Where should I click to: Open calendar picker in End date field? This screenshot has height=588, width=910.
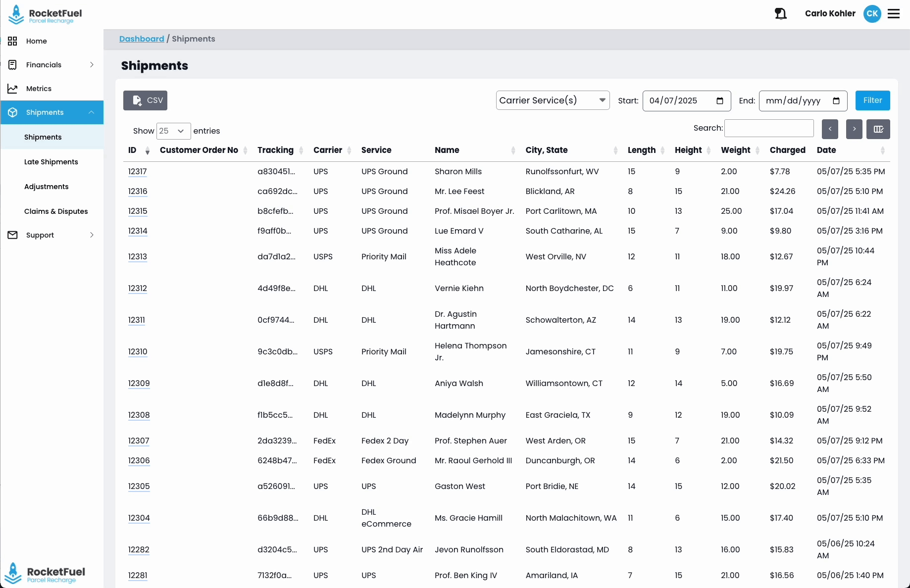click(x=836, y=101)
